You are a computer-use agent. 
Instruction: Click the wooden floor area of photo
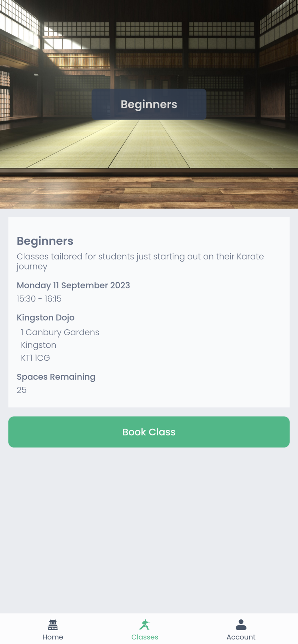(149, 193)
